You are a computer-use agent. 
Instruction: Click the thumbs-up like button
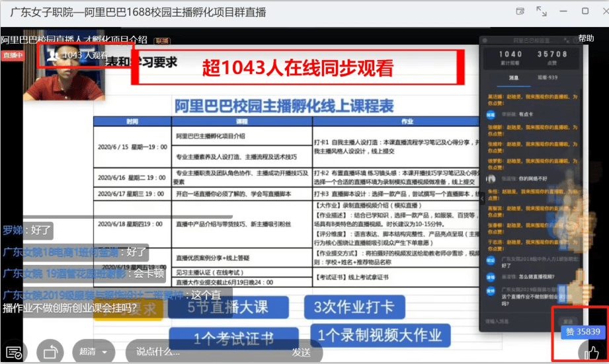tap(590, 353)
